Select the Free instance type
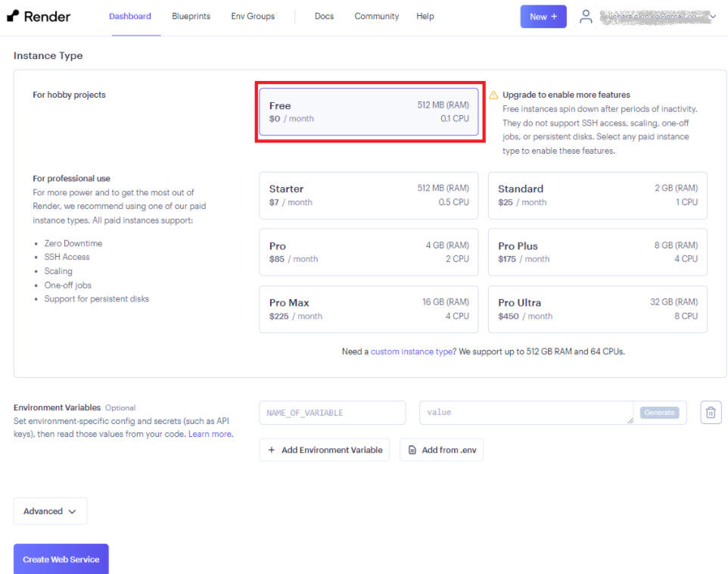 [x=369, y=112]
